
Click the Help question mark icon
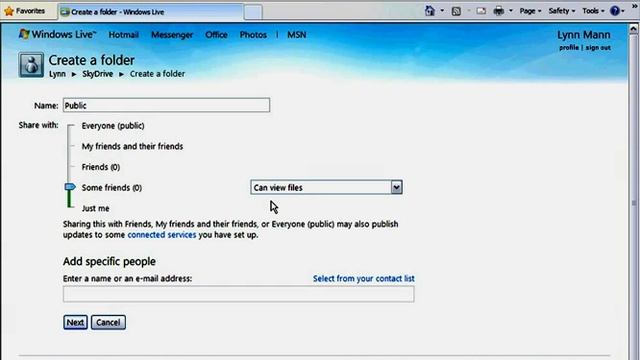coord(615,11)
